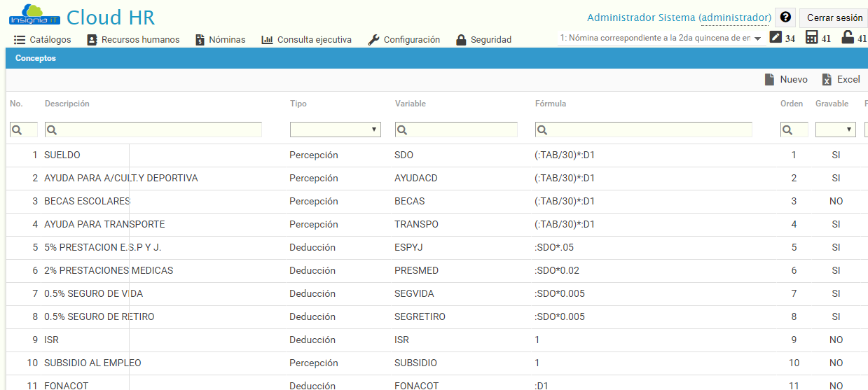This screenshot has height=390, width=868.
Task: Click the FONACOT description cell
Action: click(x=67, y=385)
